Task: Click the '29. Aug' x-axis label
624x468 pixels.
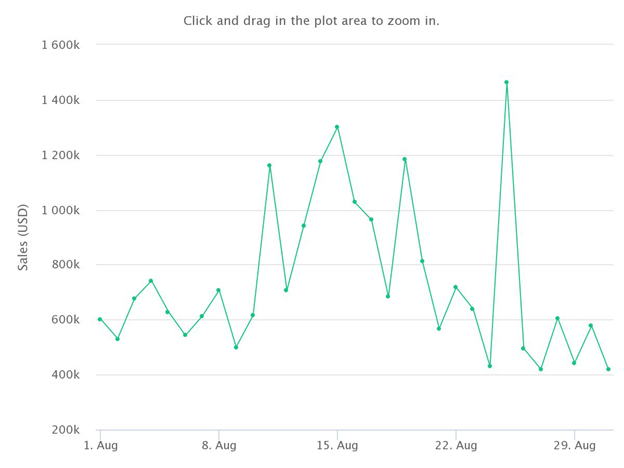Action: pyautogui.click(x=574, y=445)
